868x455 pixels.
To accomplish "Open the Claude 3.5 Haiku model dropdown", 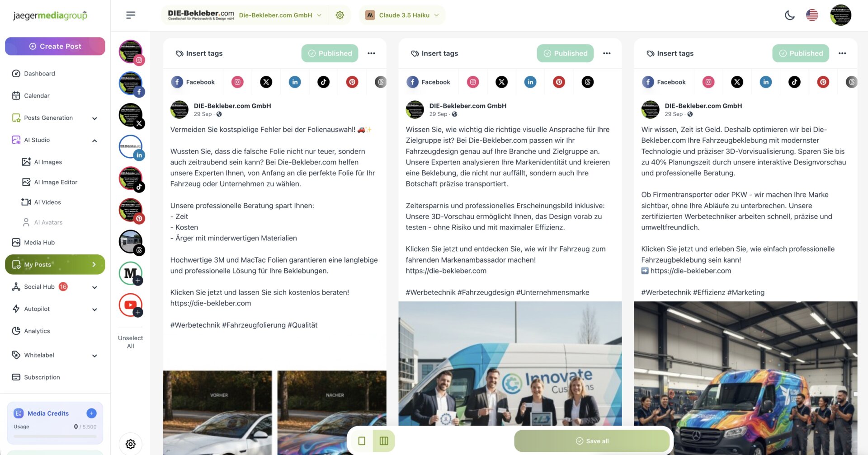I will click(x=402, y=15).
